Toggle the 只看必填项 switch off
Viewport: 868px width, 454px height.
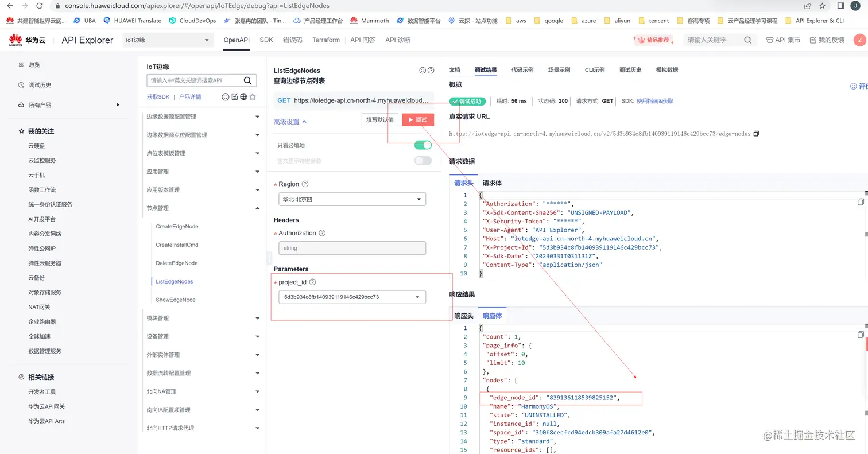coord(423,145)
